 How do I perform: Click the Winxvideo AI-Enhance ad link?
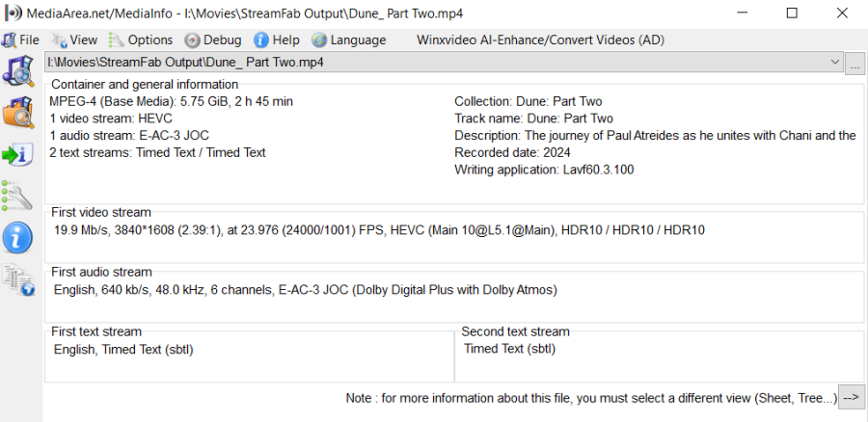[x=540, y=40]
